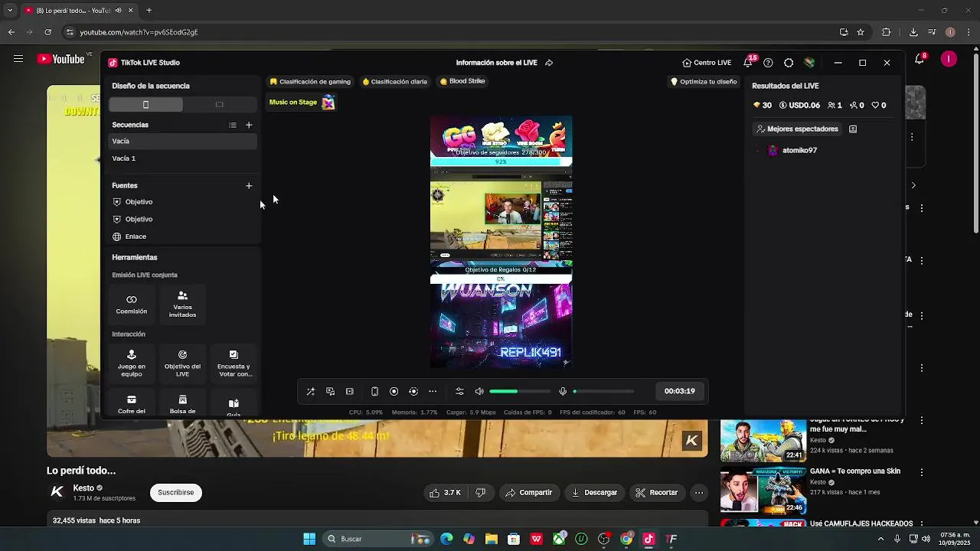Open the Kesto channel name link

tap(83, 488)
